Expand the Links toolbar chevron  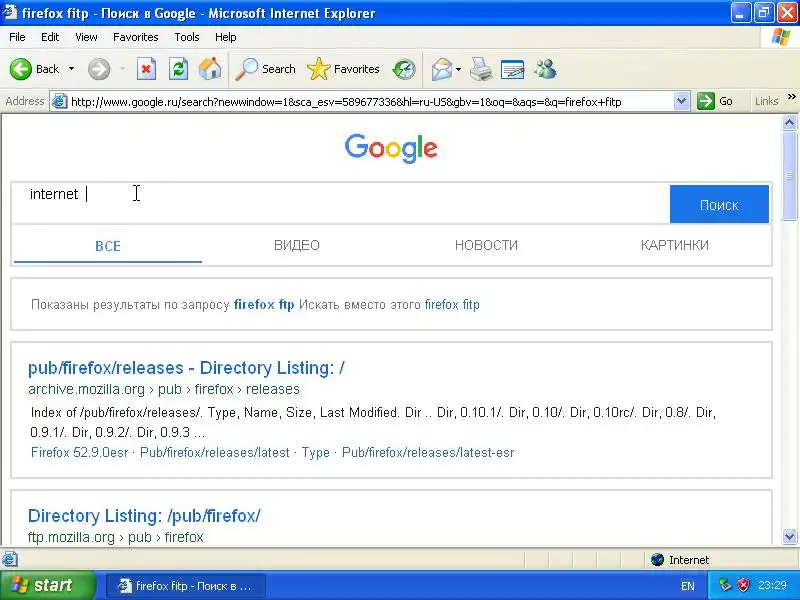coord(791,97)
